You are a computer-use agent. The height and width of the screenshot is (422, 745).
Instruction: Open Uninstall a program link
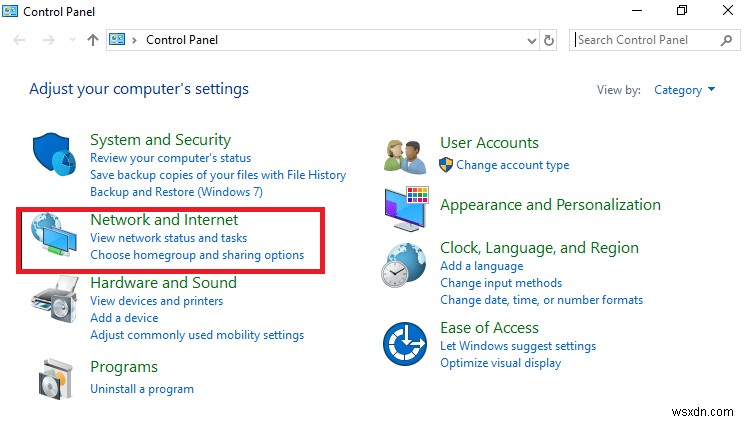[142, 388]
